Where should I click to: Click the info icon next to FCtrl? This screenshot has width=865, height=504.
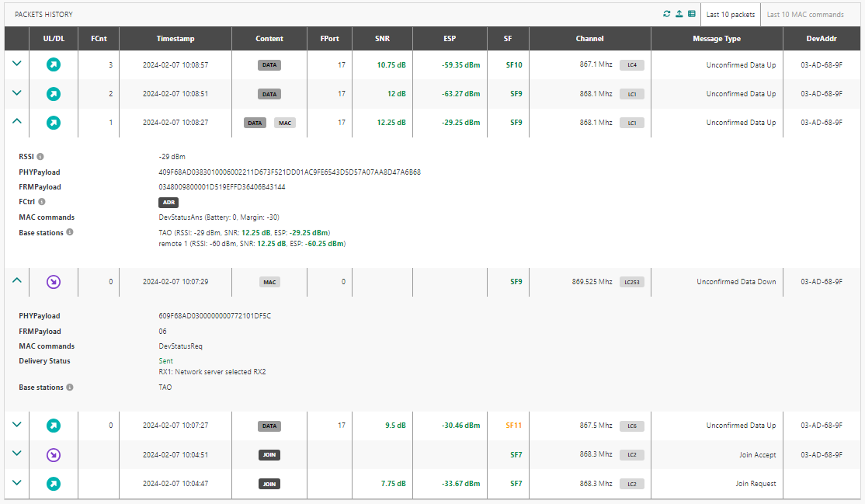tap(42, 202)
